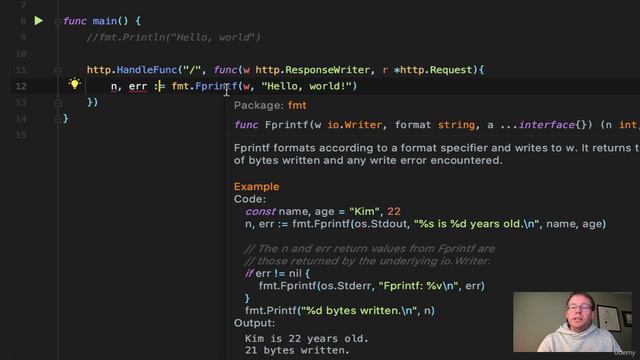
Task: Click the underlined 'err' variable on line 12
Action: point(138,87)
